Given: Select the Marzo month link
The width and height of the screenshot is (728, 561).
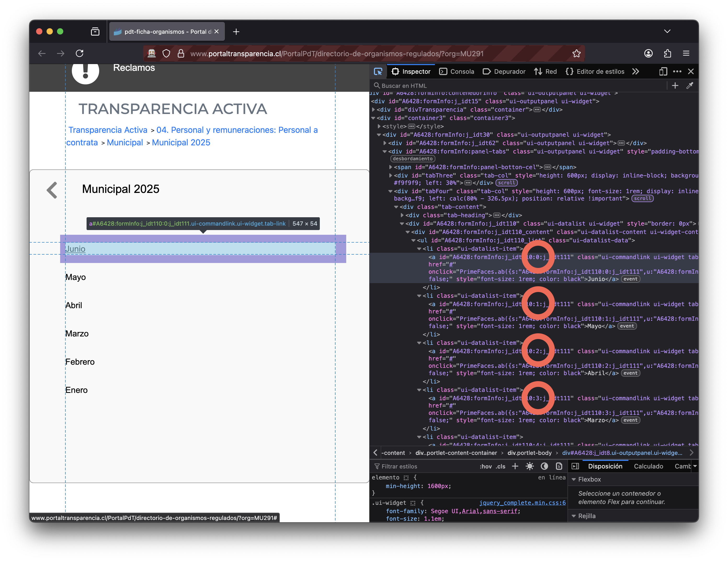Looking at the screenshot, I should [77, 334].
